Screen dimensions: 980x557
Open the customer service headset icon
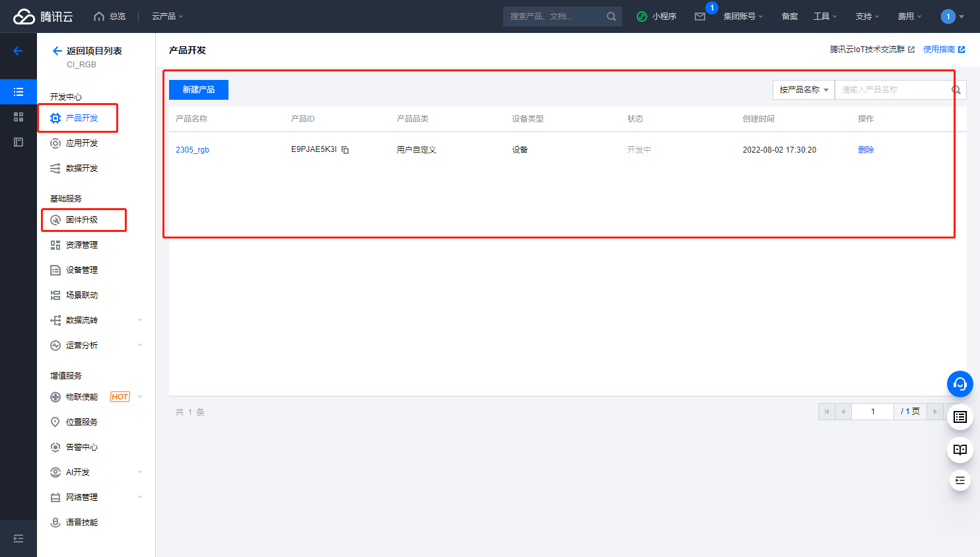pyautogui.click(x=960, y=384)
